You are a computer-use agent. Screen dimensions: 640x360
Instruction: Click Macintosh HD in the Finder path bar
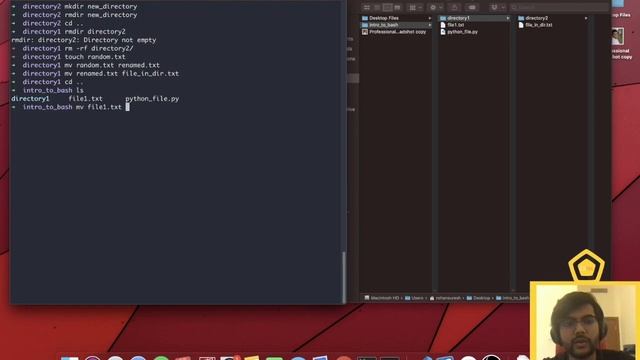tap(381, 298)
